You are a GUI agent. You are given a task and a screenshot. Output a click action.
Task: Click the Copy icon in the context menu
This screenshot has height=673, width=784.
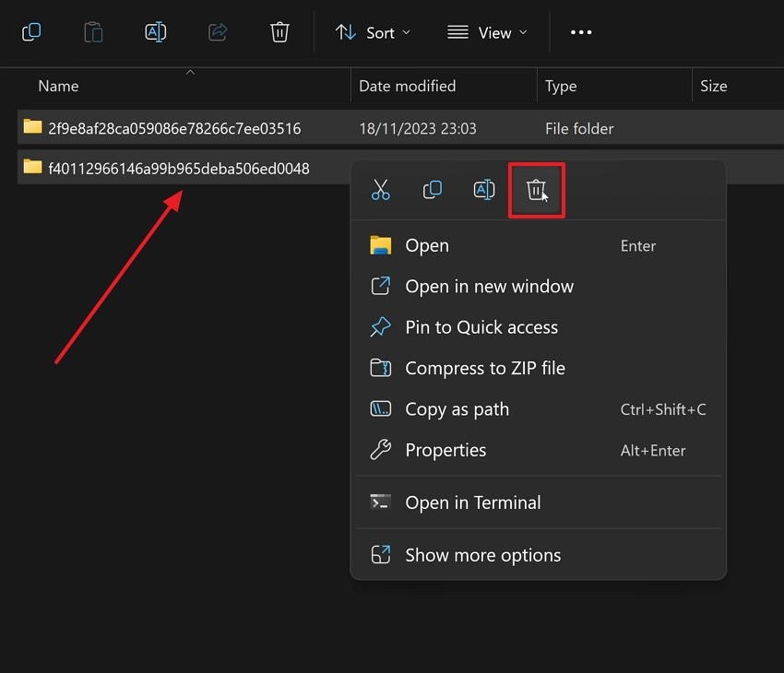pos(433,190)
